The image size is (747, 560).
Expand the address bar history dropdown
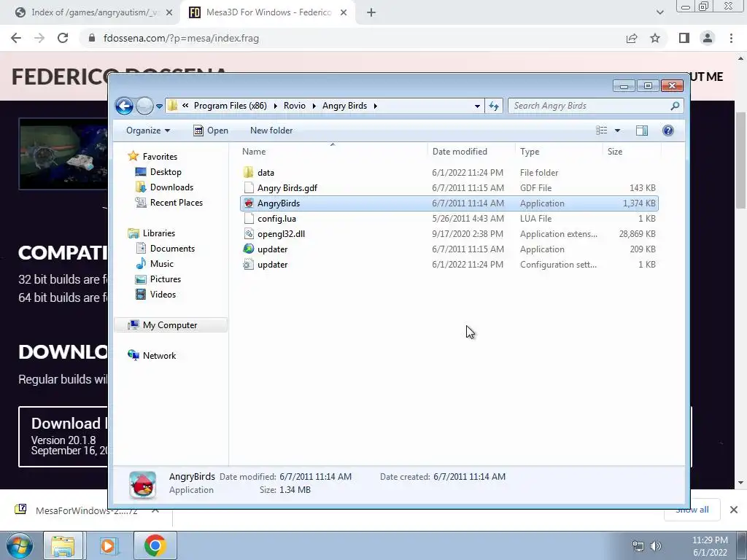[x=477, y=106]
